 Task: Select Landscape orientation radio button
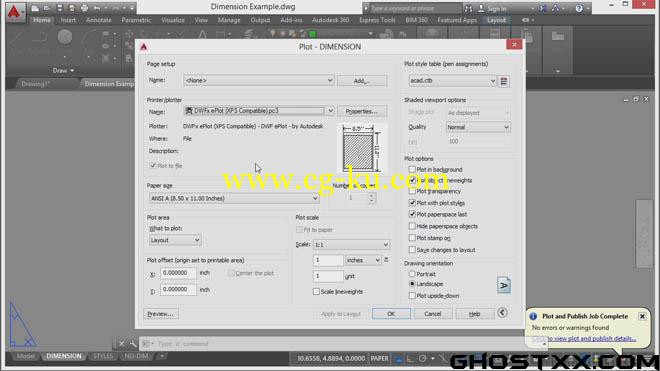tap(412, 284)
